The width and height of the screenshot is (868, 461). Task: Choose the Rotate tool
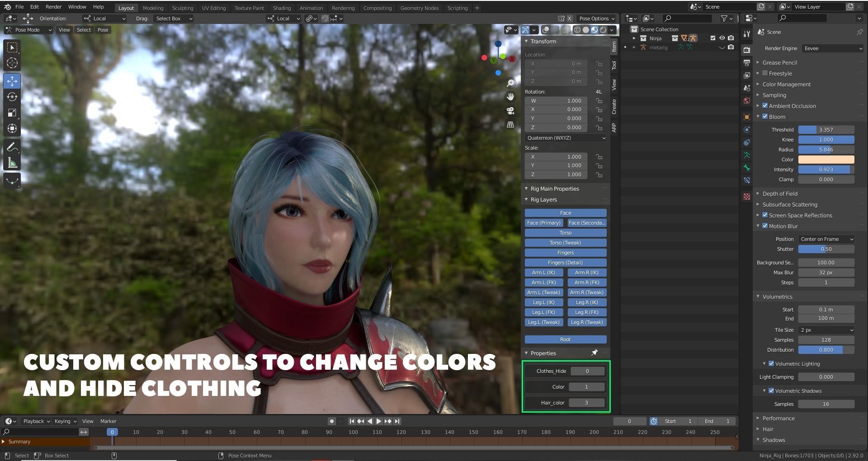(12, 97)
